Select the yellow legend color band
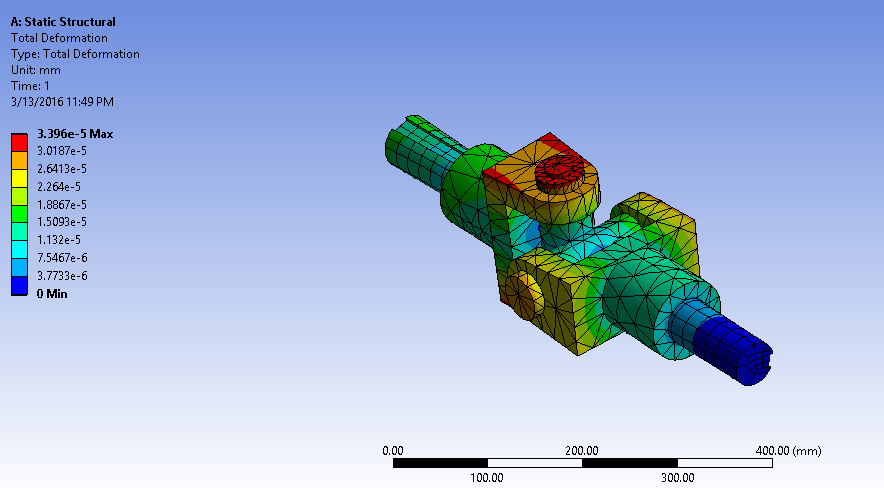 19,179
